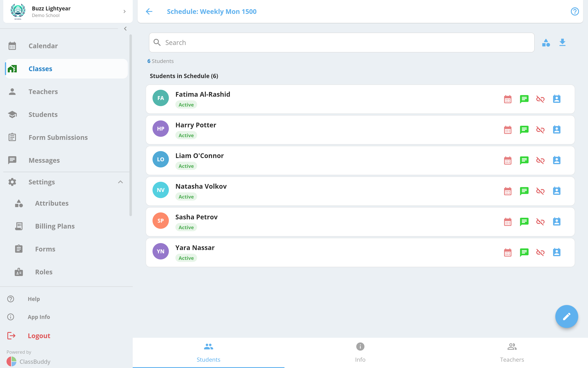The width and height of the screenshot is (588, 368).
Task: Collapse the Settings section
Action: point(120,182)
